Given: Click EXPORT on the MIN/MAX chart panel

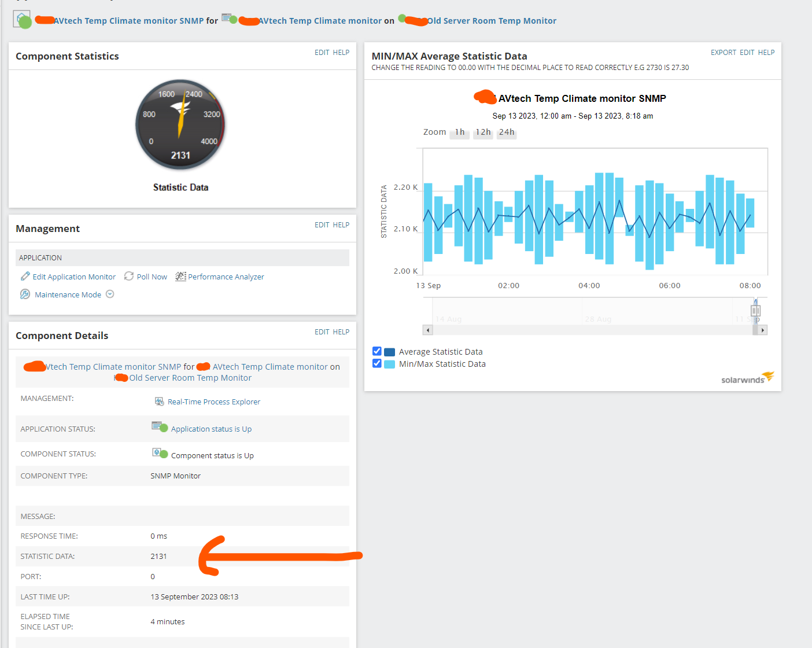Looking at the screenshot, I should (724, 52).
